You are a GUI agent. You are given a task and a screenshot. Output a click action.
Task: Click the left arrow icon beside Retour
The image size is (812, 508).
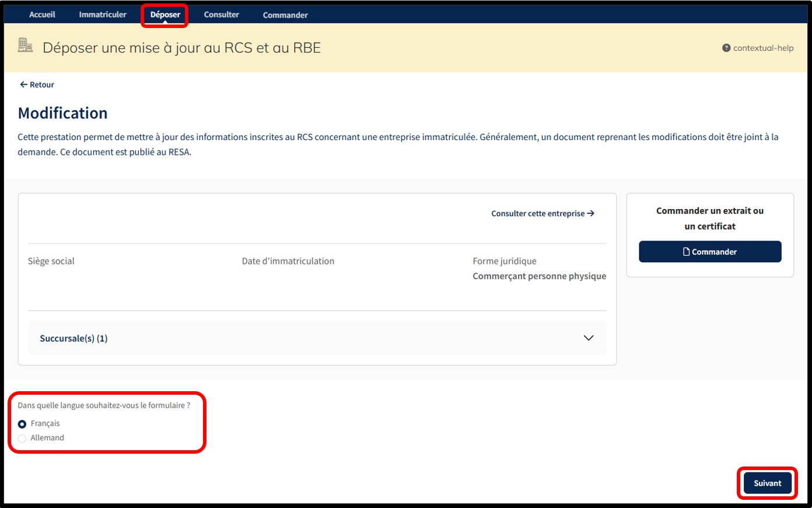pyautogui.click(x=23, y=85)
